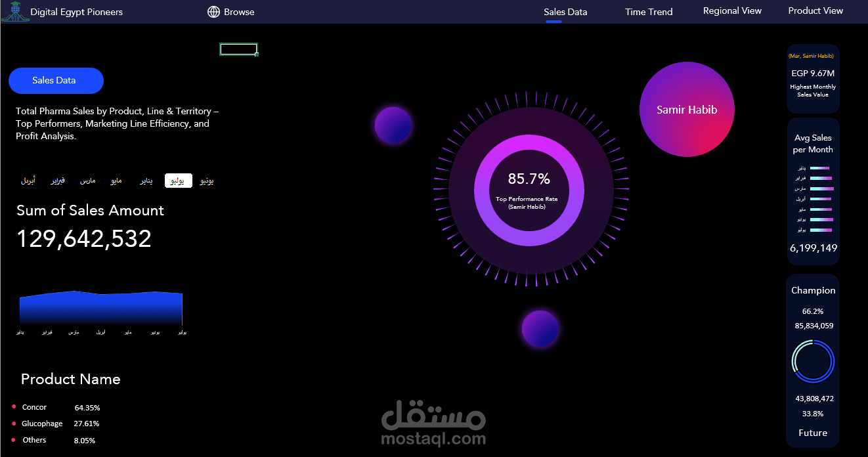Click the blue Sales Data button
The height and width of the screenshot is (457, 868).
(56, 80)
